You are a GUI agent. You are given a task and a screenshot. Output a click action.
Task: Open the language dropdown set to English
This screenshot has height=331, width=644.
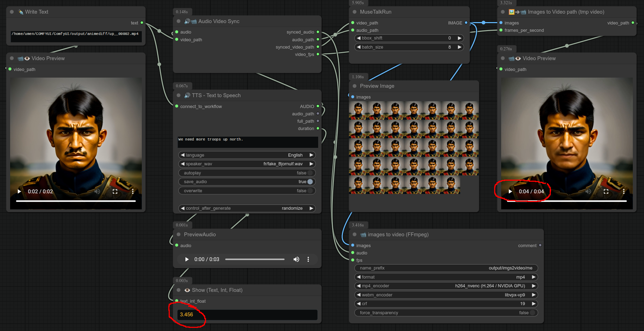247,155
